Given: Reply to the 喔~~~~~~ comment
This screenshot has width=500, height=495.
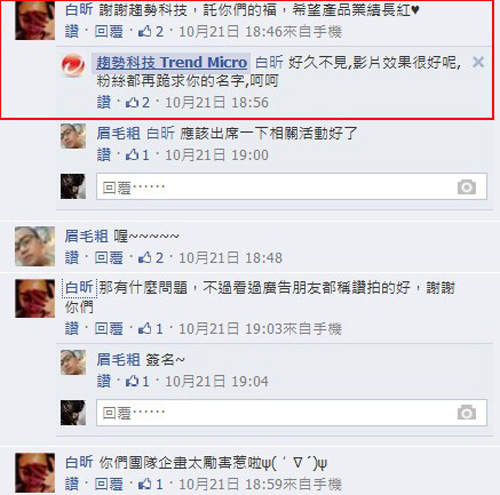Looking at the screenshot, I should [x=109, y=258].
